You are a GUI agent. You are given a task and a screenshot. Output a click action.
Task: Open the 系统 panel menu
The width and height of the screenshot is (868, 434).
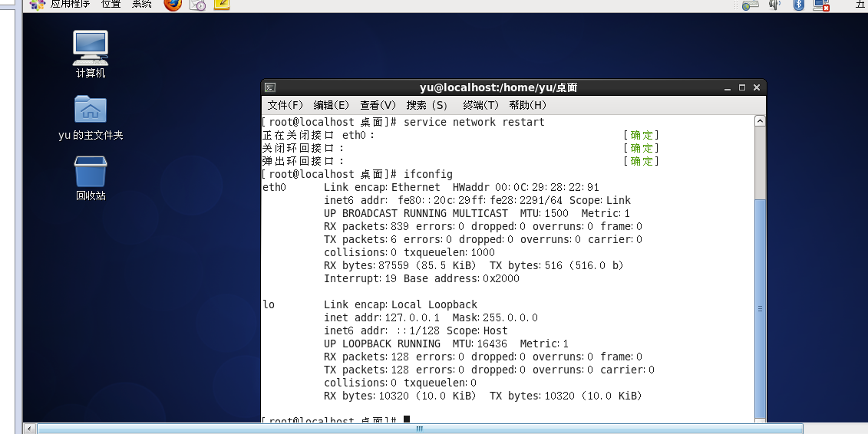point(142,4)
